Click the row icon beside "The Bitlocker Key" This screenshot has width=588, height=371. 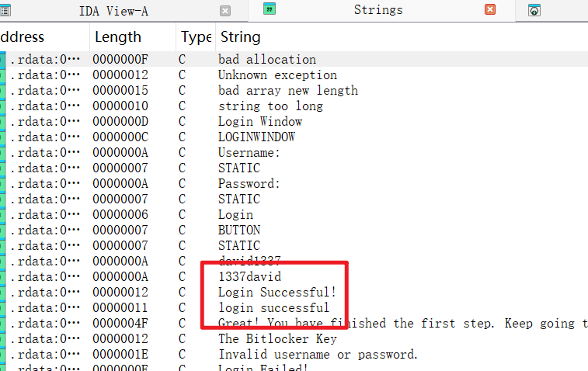[4, 339]
